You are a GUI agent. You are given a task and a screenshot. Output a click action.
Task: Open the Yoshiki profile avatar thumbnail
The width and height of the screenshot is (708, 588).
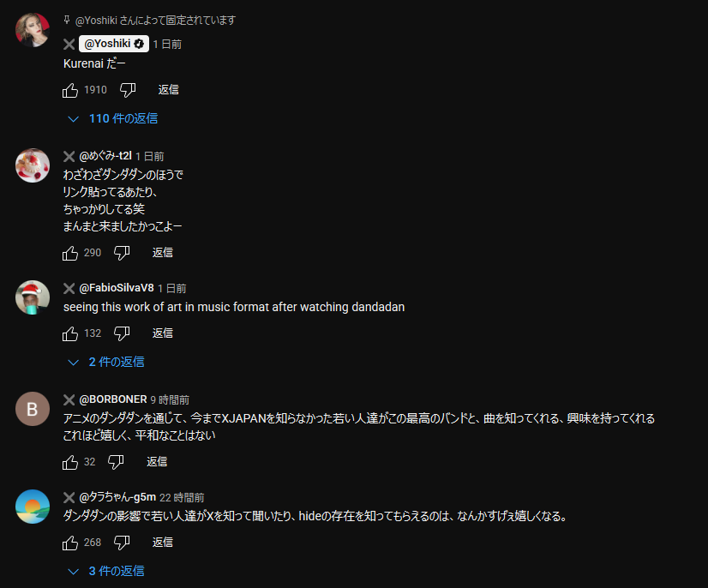(33, 30)
